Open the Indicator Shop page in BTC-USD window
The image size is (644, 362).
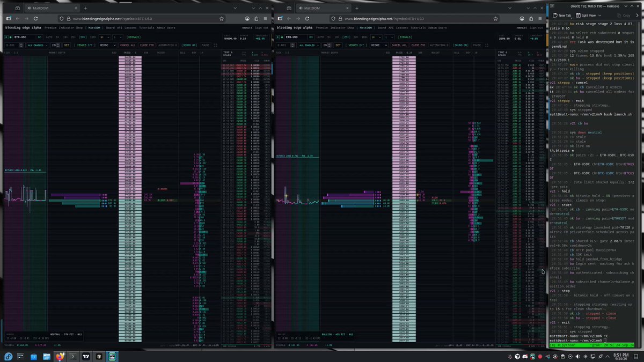[71, 27]
